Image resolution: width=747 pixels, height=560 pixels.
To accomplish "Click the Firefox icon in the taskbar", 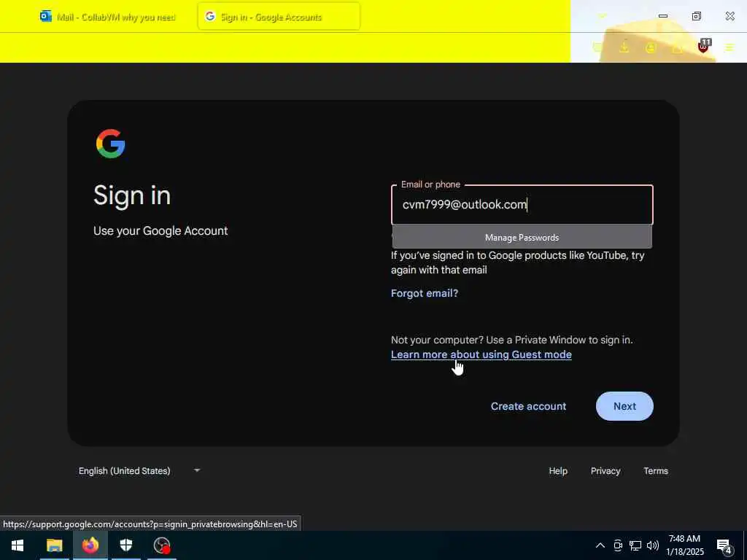I will 90,545.
